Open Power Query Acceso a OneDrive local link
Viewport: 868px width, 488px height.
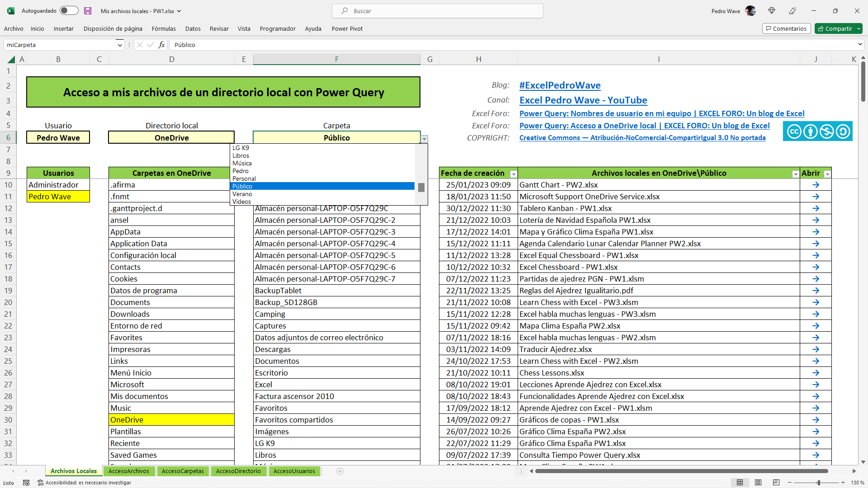click(644, 126)
